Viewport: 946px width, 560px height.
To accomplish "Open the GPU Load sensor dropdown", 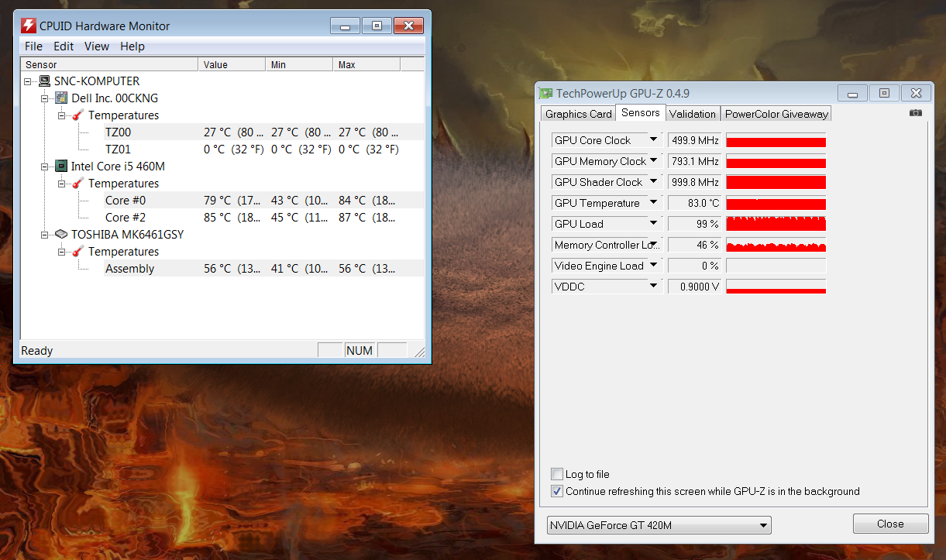I will point(654,224).
